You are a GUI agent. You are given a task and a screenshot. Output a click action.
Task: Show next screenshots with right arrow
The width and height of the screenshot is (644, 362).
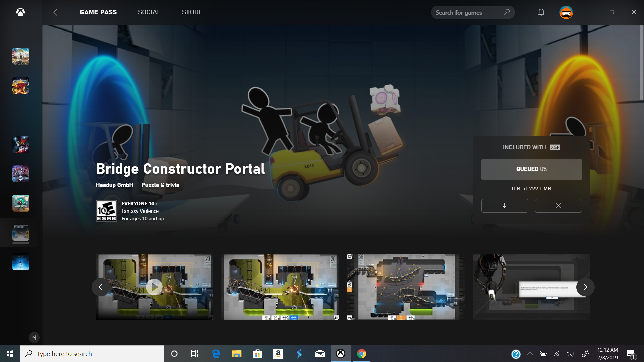(585, 287)
